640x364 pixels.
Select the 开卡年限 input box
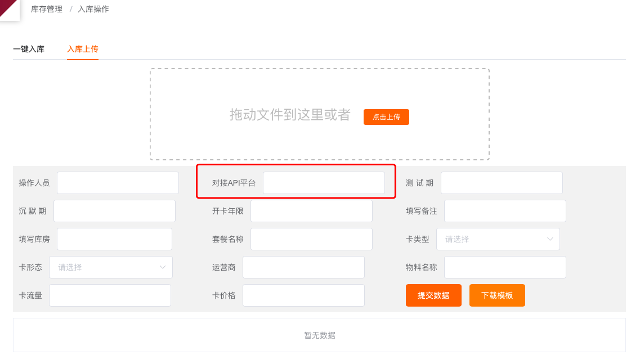[311, 211]
